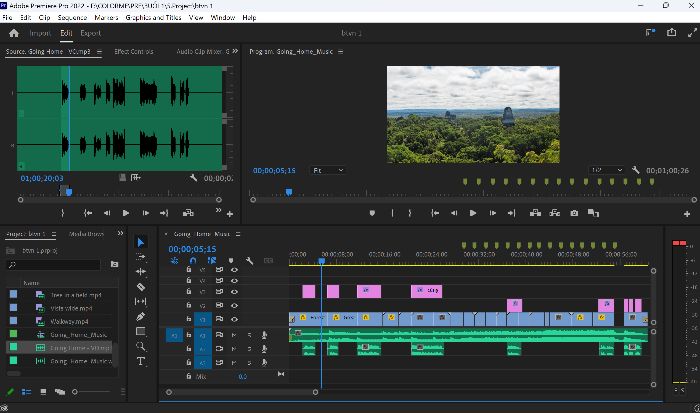700x413 pixels.
Task: Select the Razor tool
Action: point(141,287)
